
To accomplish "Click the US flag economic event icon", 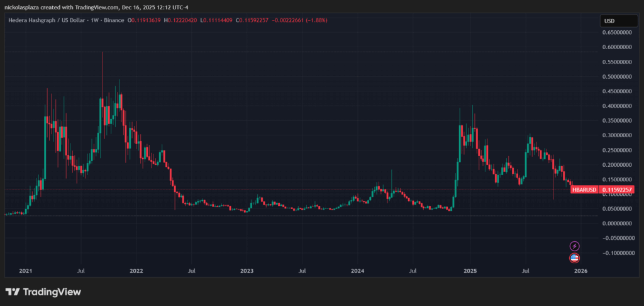I will 574,258.
